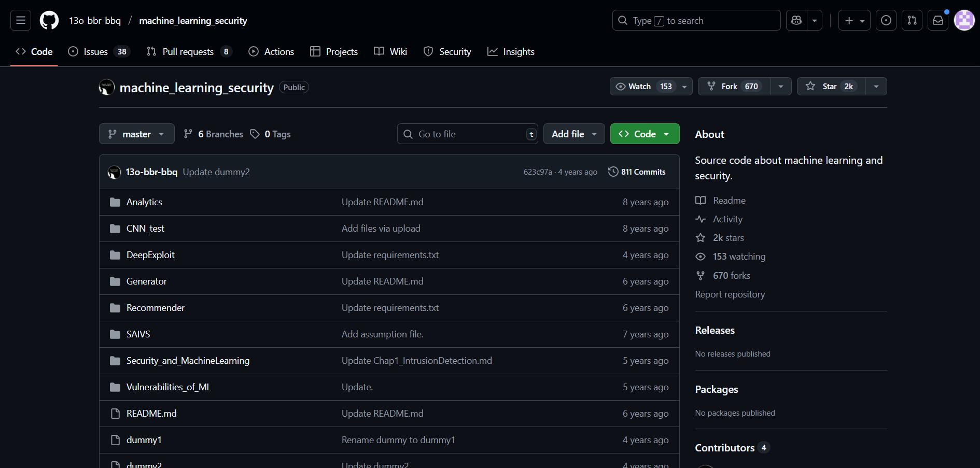The height and width of the screenshot is (468, 980).
Task: Open user profile avatar menu
Action: [964, 20]
